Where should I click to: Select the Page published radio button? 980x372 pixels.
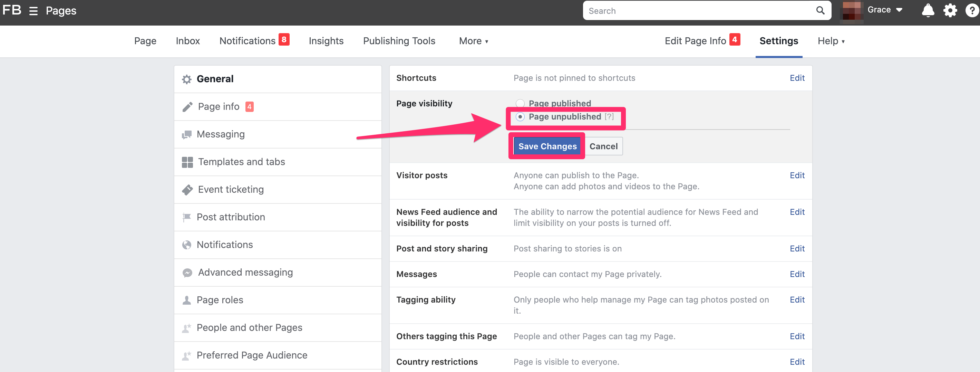click(520, 103)
